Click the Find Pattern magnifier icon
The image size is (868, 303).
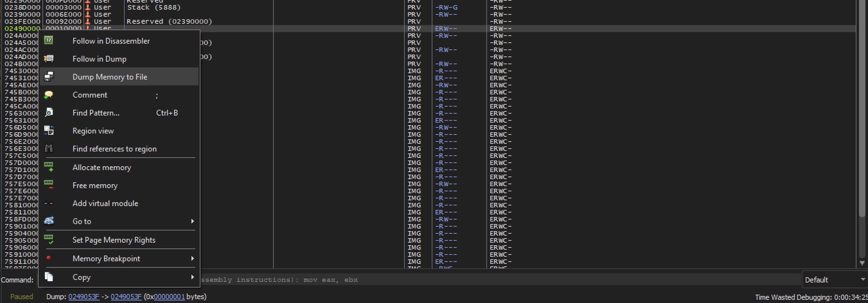[x=49, y=112]
